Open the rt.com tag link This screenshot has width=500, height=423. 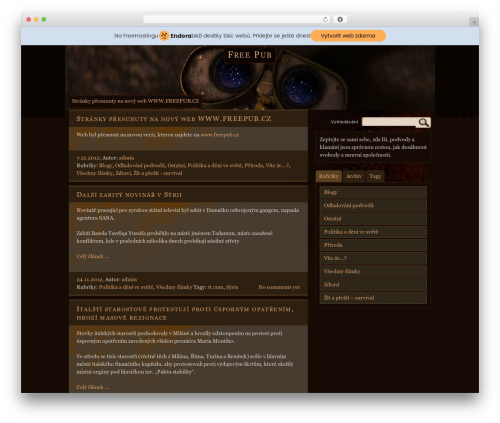[215, 287]
